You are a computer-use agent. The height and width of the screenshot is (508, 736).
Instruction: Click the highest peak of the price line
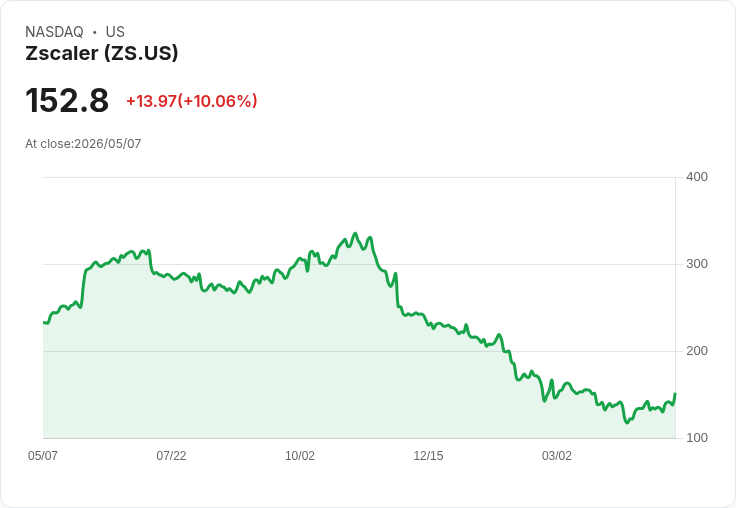tap(355, 233)
